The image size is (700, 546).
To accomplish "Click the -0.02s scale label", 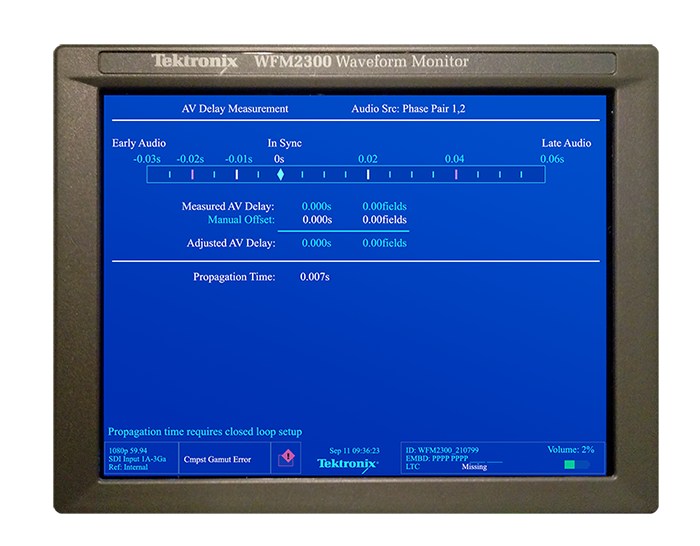I will point(190,159).
